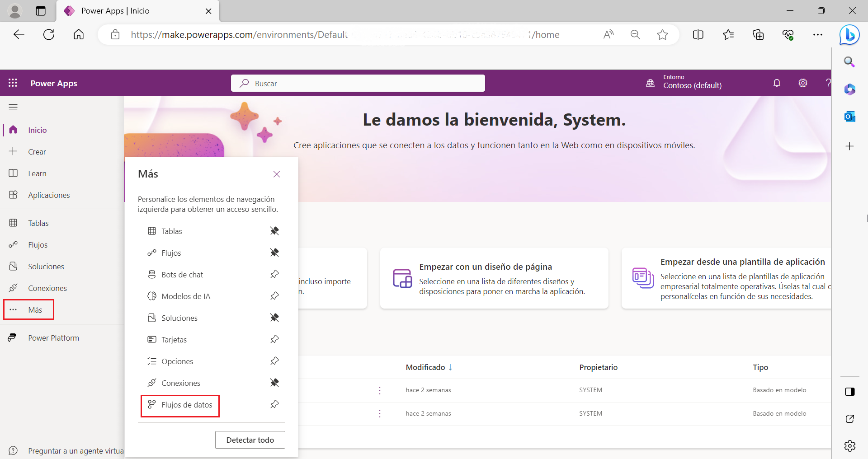
Task: Open the browser settings and more menu
Action: 818,34
